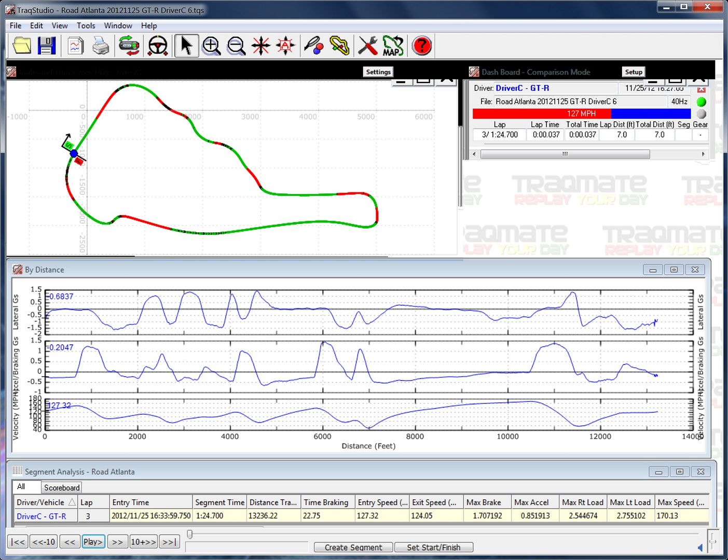This screenshot has width=728, height=560.
Task: Open the MAP track map icon
Action: coord(393,46)
